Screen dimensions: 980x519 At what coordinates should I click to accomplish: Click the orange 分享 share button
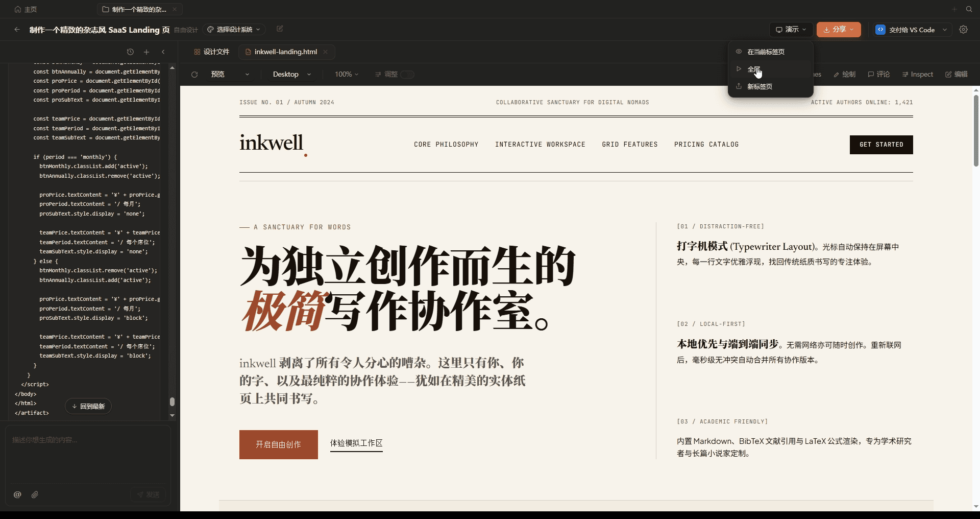(839, 30)
